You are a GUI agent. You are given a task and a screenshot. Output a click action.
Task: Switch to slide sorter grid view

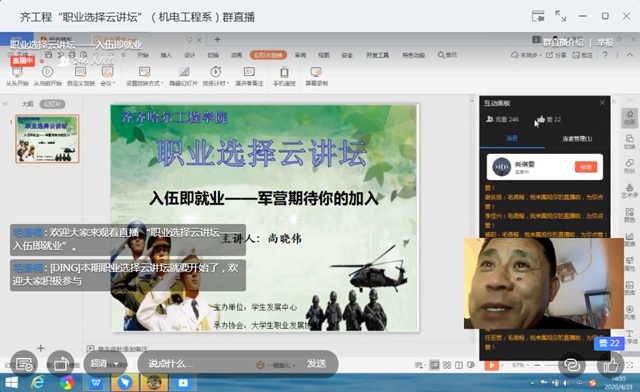click(x=447, y=365)
